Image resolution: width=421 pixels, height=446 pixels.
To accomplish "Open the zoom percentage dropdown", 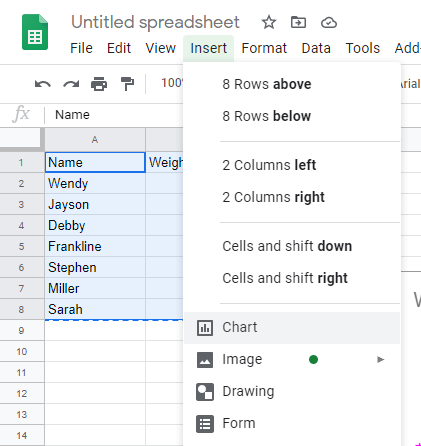I will click(172, 83).
